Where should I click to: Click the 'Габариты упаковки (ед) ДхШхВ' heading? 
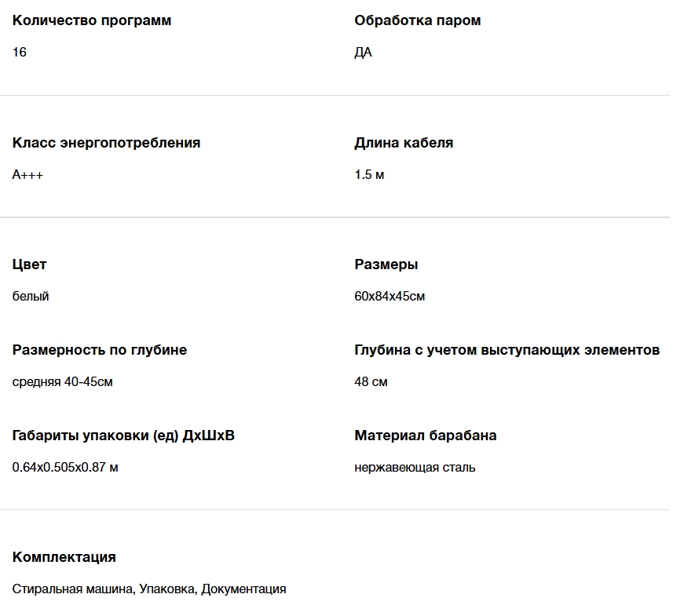point(123,436)
